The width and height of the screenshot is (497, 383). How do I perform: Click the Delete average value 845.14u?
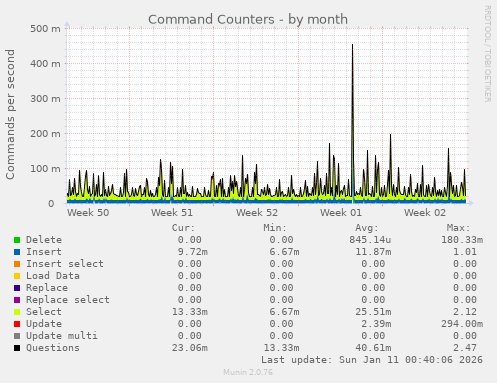(x=370, y=240)
